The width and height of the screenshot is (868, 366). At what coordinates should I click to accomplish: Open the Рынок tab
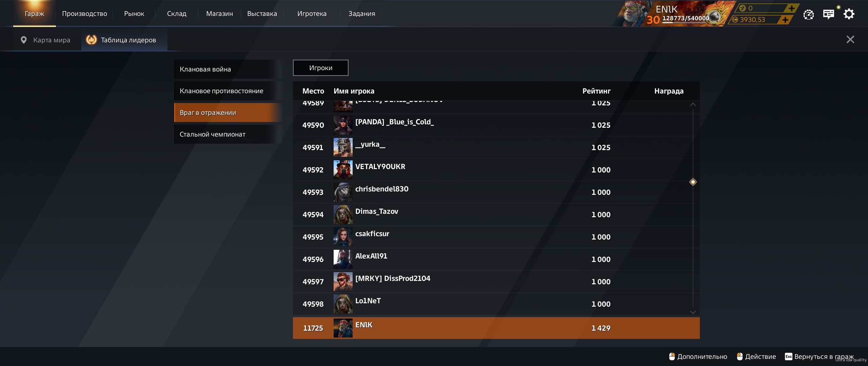pos(134,14)
